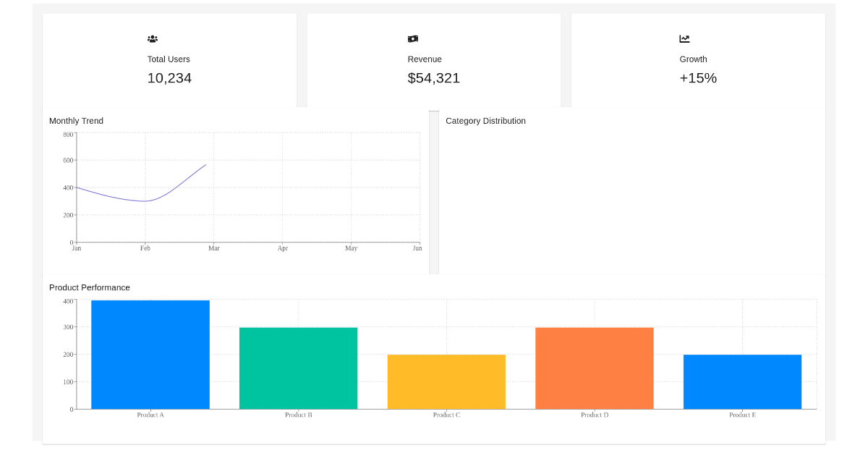The width and height of the screenshot is (868, 456).
Task: Click the Product A blue bar
Action: coord(150,355)
